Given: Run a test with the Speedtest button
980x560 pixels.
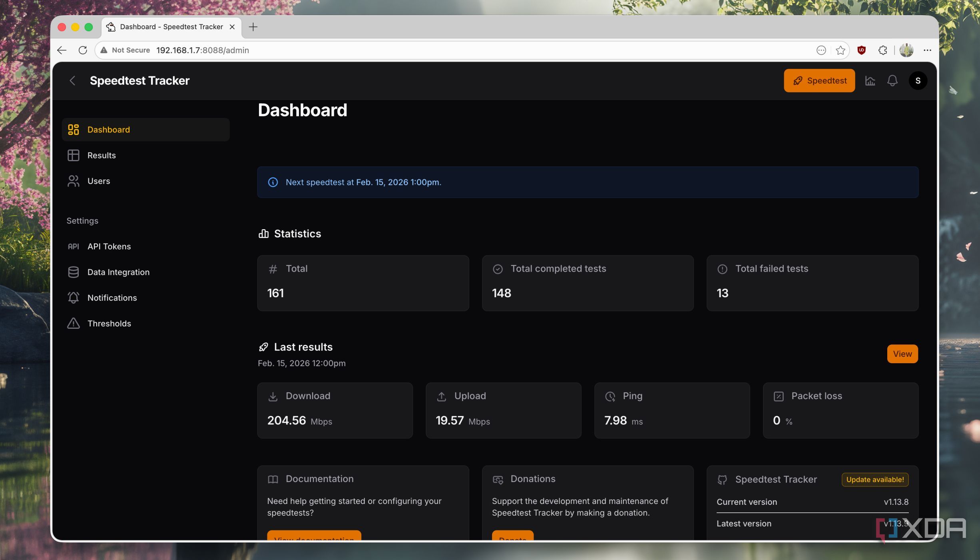Looking at the screenshot, I should coord(819,80).
